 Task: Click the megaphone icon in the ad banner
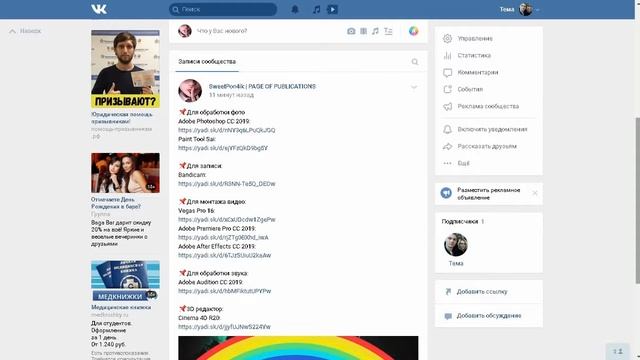pyautogui.click(x=446, y=193)
